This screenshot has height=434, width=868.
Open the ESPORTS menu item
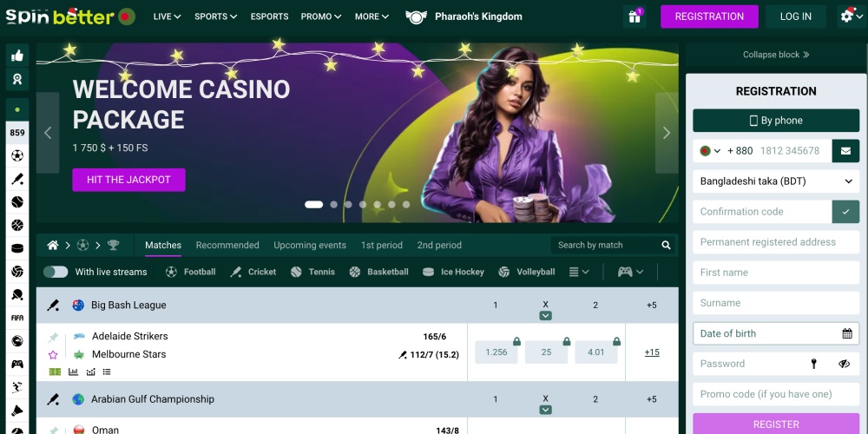[269, 16]
